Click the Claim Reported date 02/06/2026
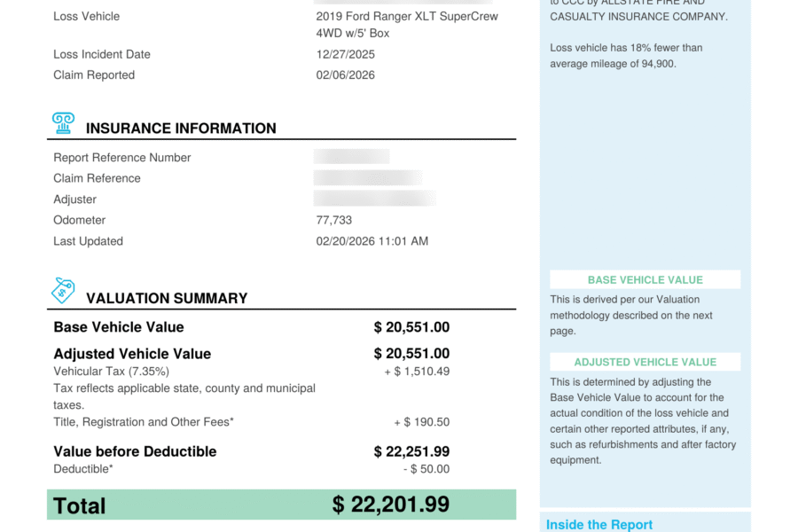Image resolution: width=798 pixels, height=532 pixels. tap(346, 75)
